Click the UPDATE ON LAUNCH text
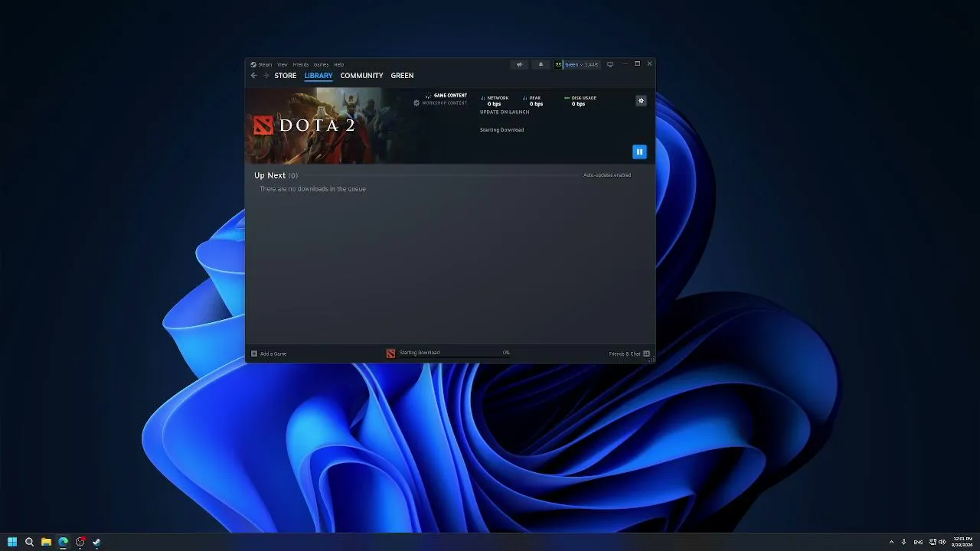Image resolution: width=980 pixels, height=551 pixels. tap(505, 112)
